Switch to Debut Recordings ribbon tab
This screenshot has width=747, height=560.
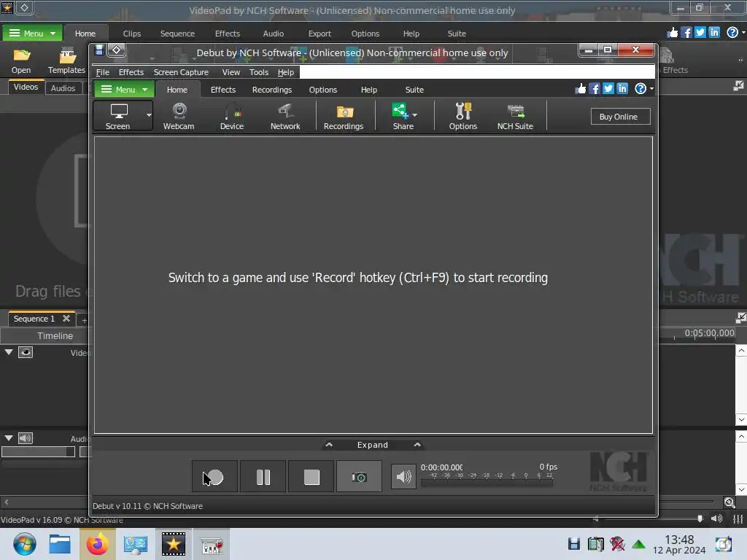coord(271,90)
